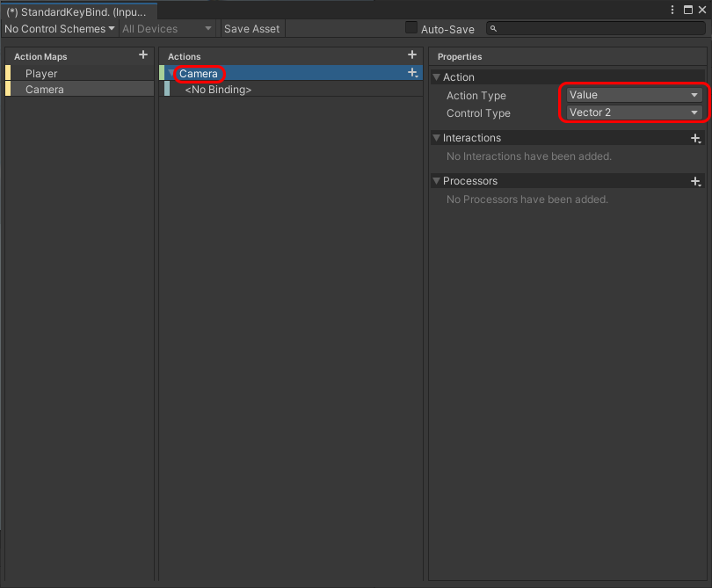The width and height of the screenshot is (712, 588).
Task: Click the Actions panel header
Action: [185, 56]
